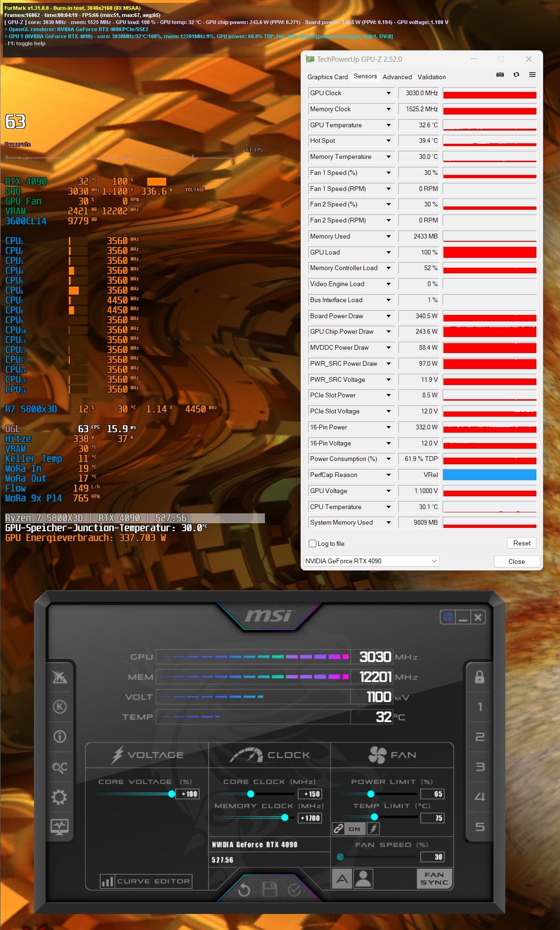Viewport: 560px width, 930px height.
Task: Click the Core Voltage slider handle
Action: coord(172,794)
